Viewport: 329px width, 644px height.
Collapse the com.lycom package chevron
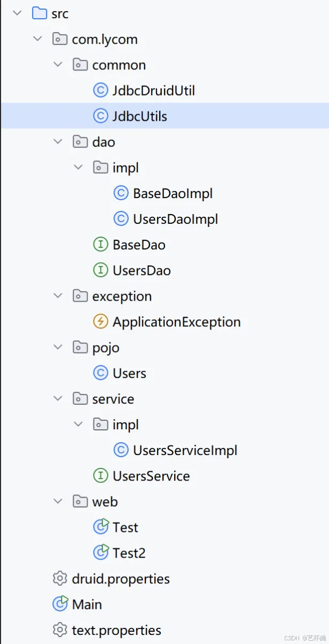point(37,39)
